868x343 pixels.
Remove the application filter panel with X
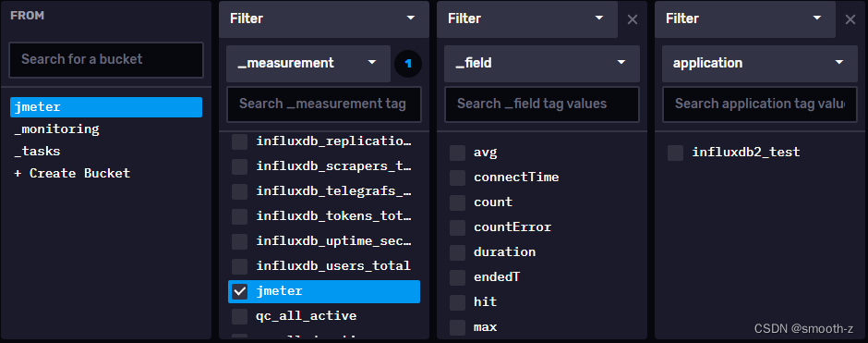850,19
